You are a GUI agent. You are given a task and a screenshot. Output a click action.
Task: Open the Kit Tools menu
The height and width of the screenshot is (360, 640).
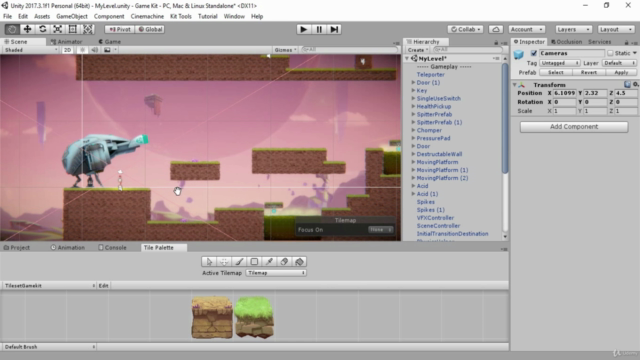tap(181, 16)
